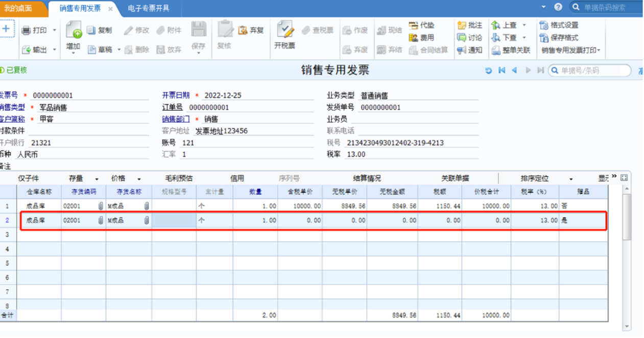Expand the 排序定位 dropdown
Image resolution: width=644 pixels, height=338 pixels.
tap(571, 179)
